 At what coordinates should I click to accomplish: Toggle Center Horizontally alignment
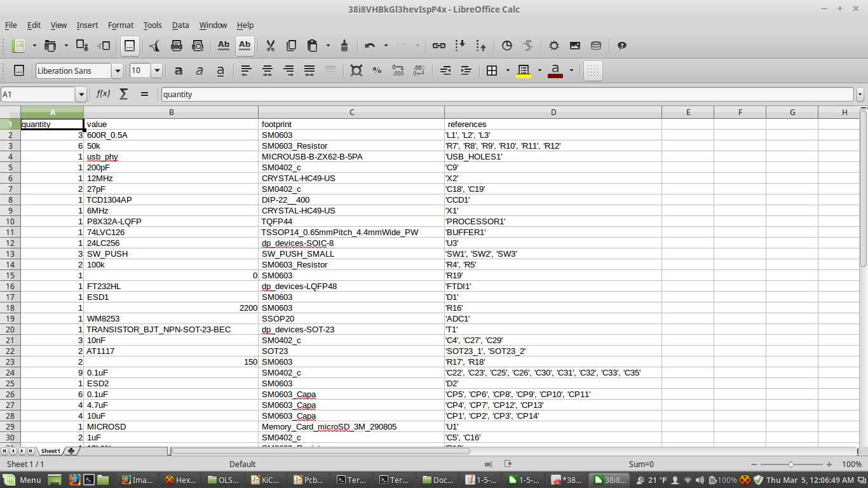click(x=268, y=71)
